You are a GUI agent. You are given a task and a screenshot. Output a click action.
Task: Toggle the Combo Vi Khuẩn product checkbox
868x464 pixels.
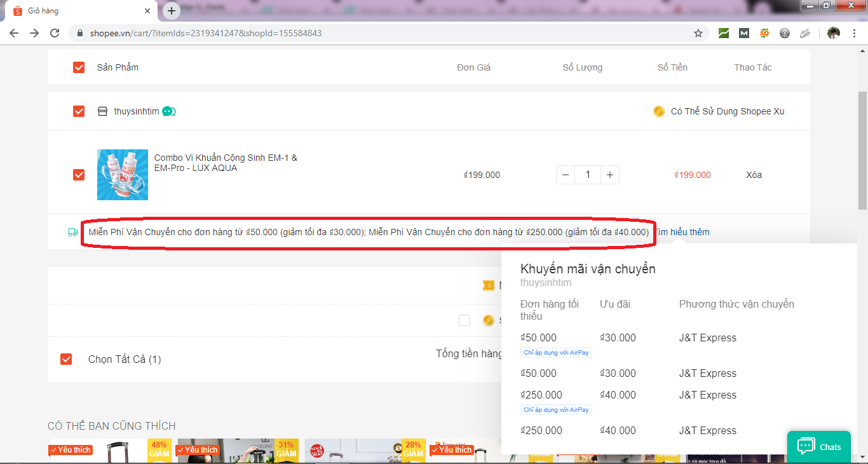tap(79, 175)
